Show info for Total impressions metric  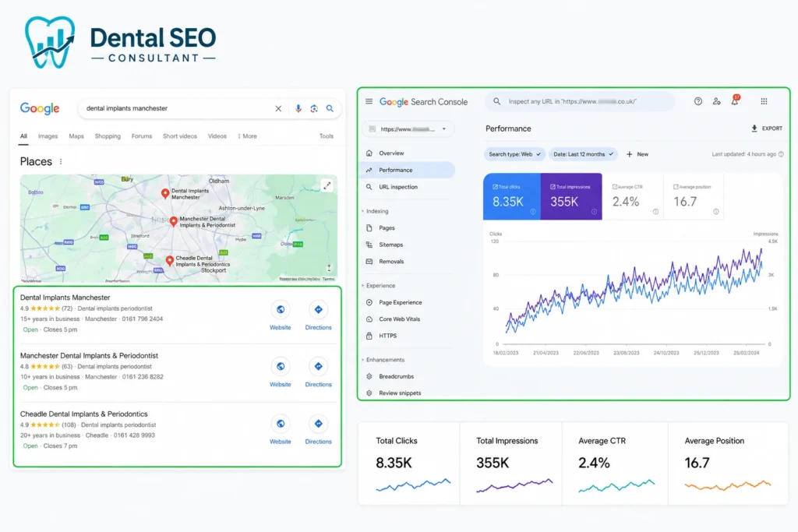coord(594,212)
